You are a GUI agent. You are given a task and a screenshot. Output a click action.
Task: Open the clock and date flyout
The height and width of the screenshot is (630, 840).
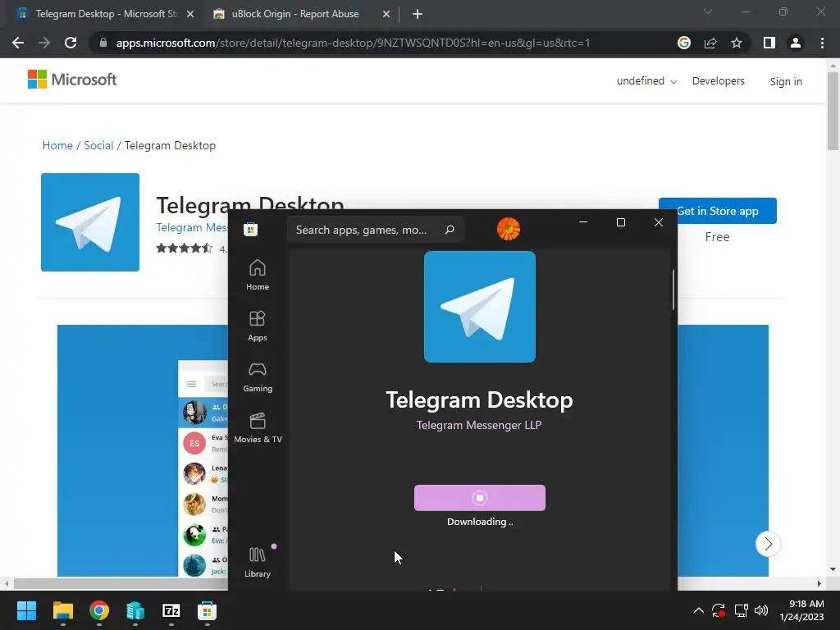coord(801,610)
